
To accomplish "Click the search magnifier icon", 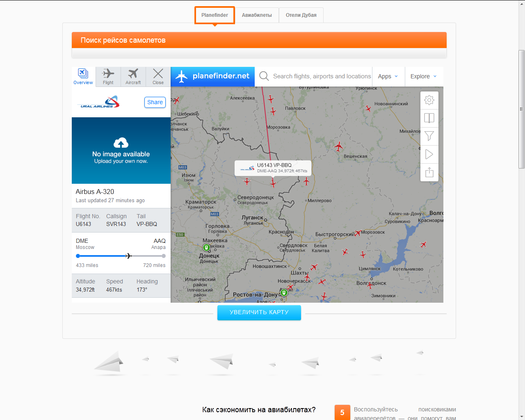I will (x=264, y=76).
